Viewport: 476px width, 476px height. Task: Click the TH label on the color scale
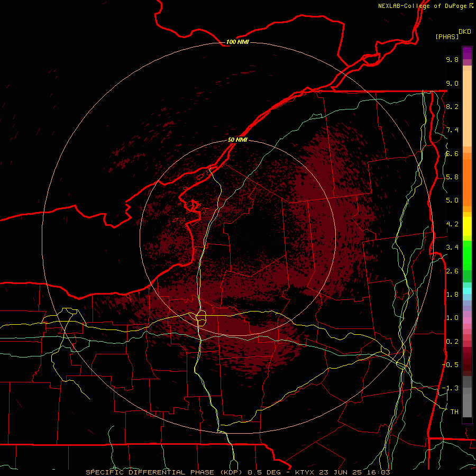click(x=454, y=412)
